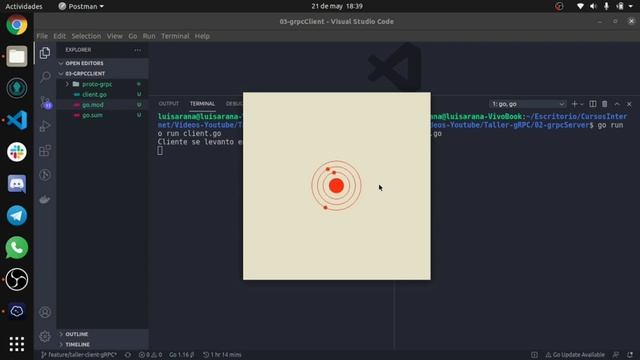Open WhatsApp from the dock
Screen dimensions: 640x360
point(17,247)
